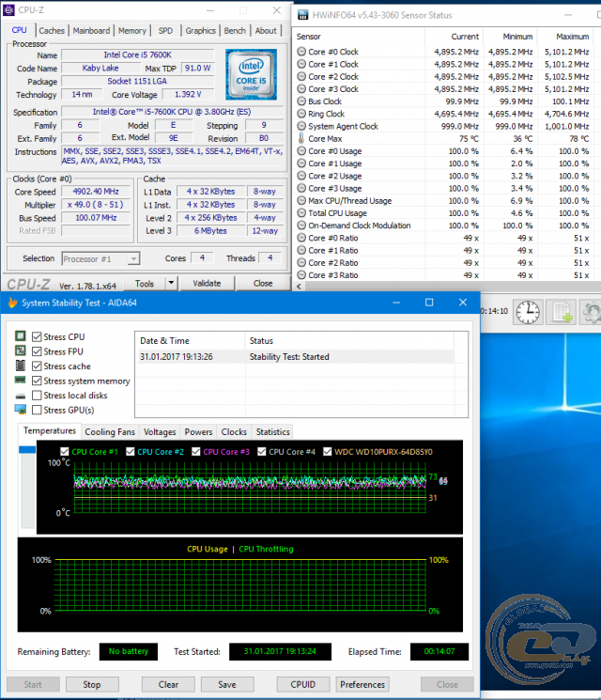Click the Core #0 Clock sensor icon
Image resolution: width=601 pixels, height=700 pixels.
301,52
